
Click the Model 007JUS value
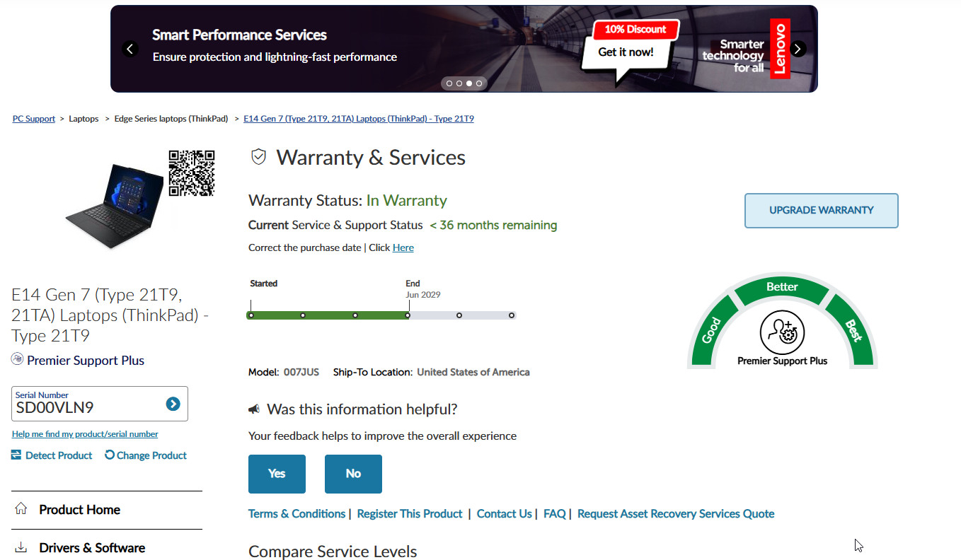(x=301, y=372)
